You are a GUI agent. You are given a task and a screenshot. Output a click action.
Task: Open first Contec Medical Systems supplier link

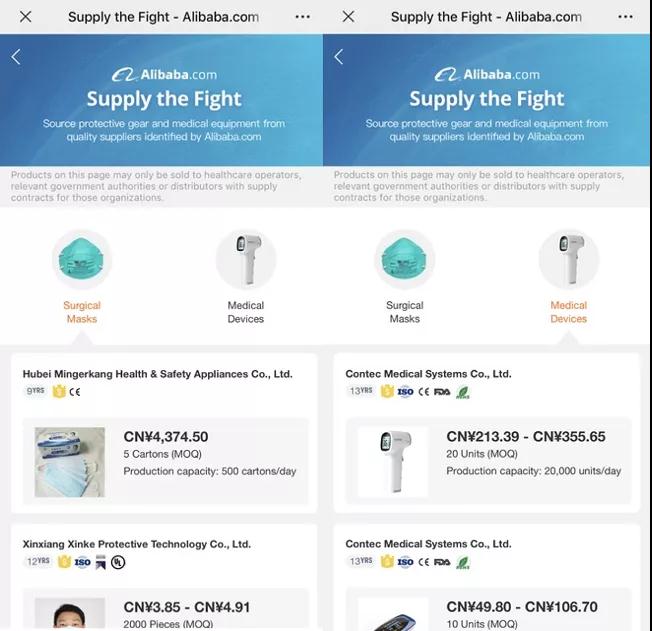click(x=428, y=374)
